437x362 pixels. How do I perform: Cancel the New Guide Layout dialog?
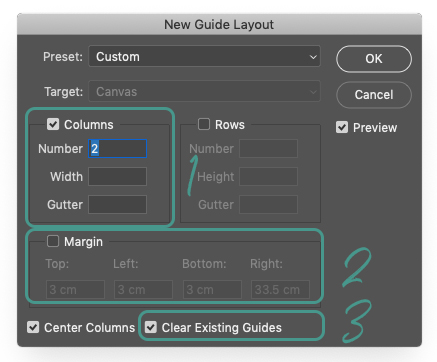pos(374,95)
